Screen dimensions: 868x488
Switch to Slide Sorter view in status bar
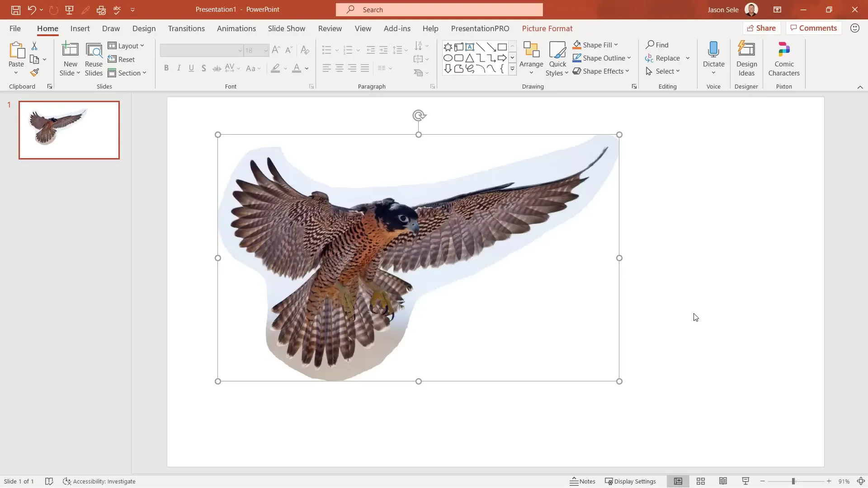700,481
